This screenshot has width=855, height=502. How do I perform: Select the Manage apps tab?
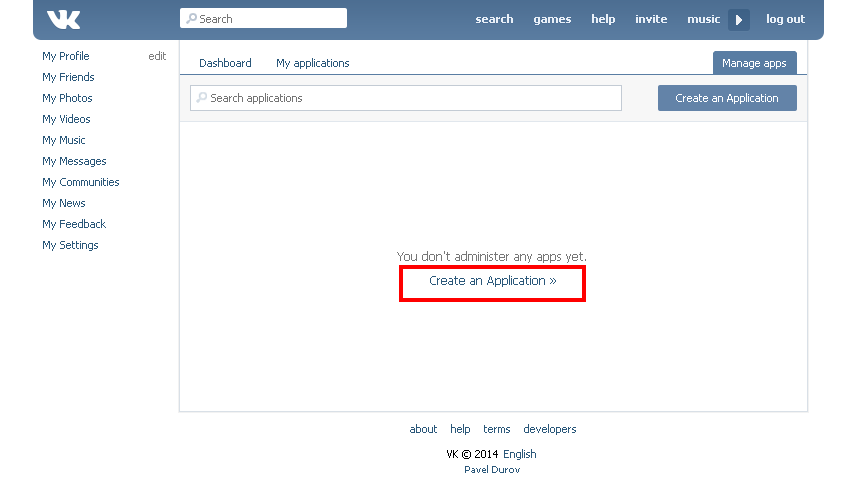[x=754, y=63]
